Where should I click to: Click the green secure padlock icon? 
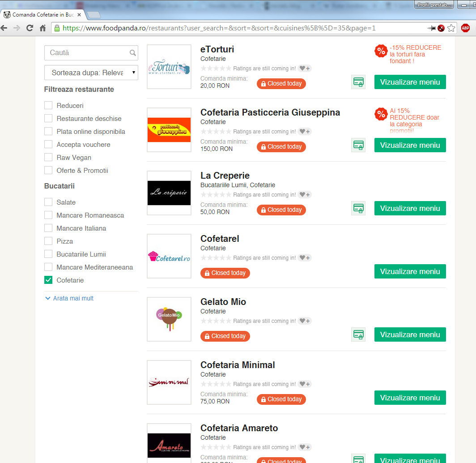coord(57,28)
